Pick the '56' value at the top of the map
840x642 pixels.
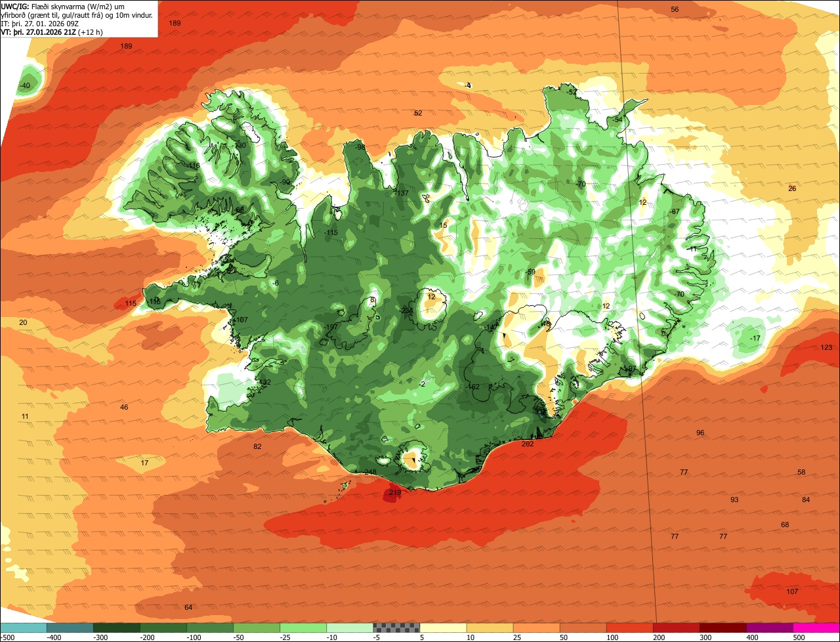click(675, 9)
